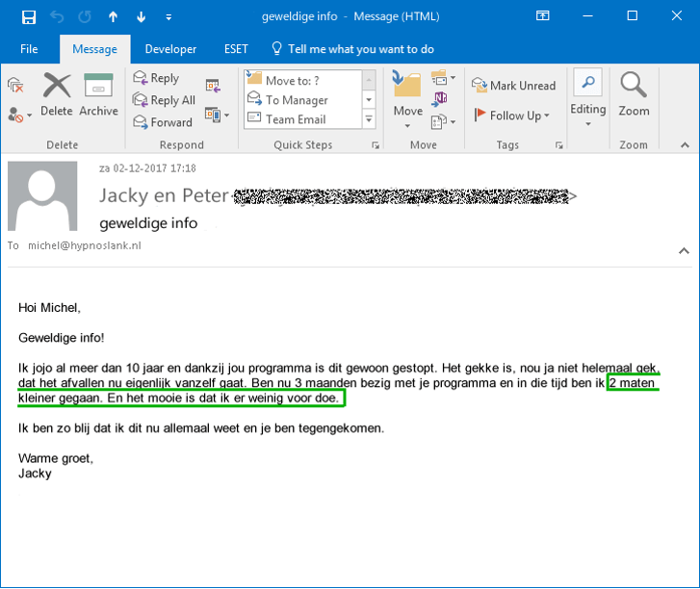Open the Move folder dropdown
Screen dimensions: 700x589
click(x=407, y=99)
